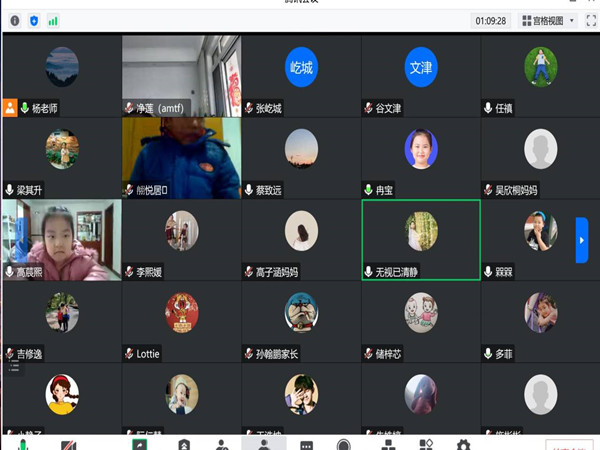Select 李熙媛's avatar photo
Viewport: 600px width, 450px height.
pyautogui.click(x=181, y=231)
